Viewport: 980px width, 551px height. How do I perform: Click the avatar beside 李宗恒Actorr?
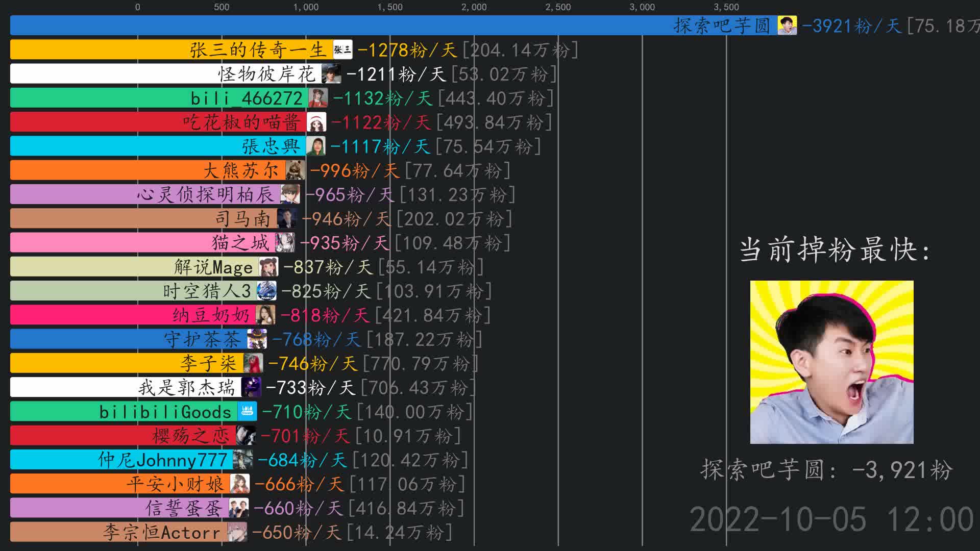[237, 532]
